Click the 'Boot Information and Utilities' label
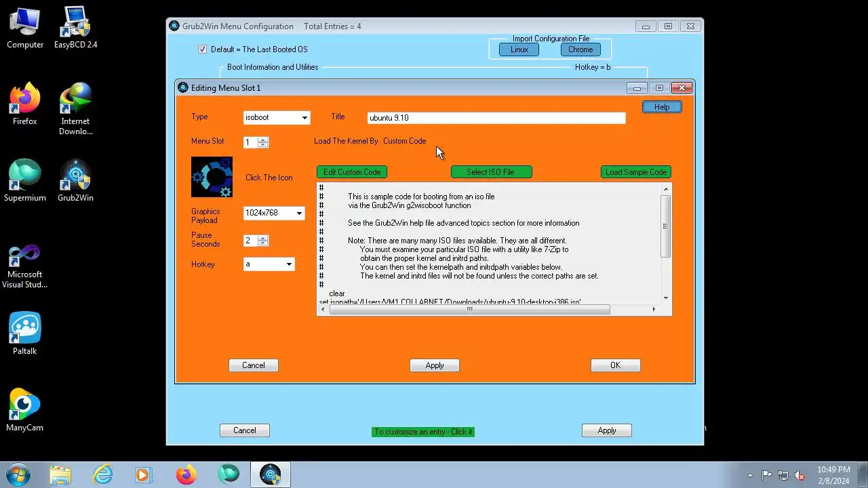This screenshot has width=868, height=488. pyautogui.click(x=273, y=67)
